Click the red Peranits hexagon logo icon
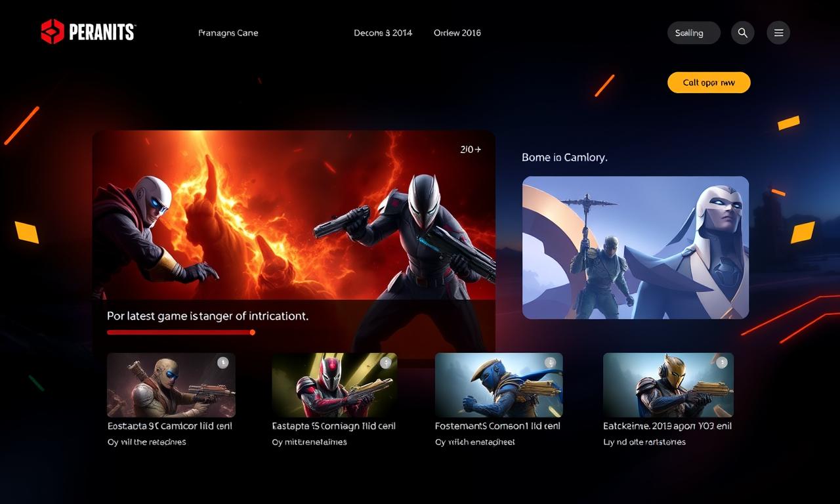The height and width of the screenshot is (504, 840). 52,31
